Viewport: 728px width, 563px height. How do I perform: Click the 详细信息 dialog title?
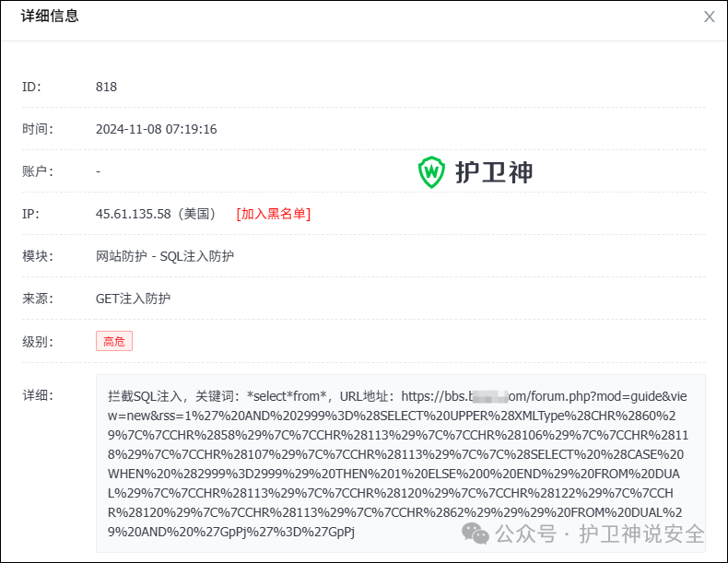pyautogui.click(x=50, y=16)
